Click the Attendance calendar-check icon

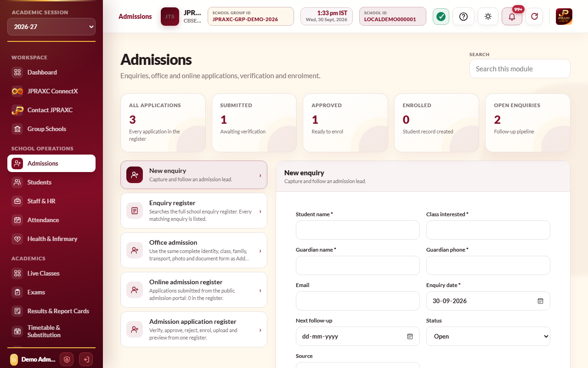[17, 220]
